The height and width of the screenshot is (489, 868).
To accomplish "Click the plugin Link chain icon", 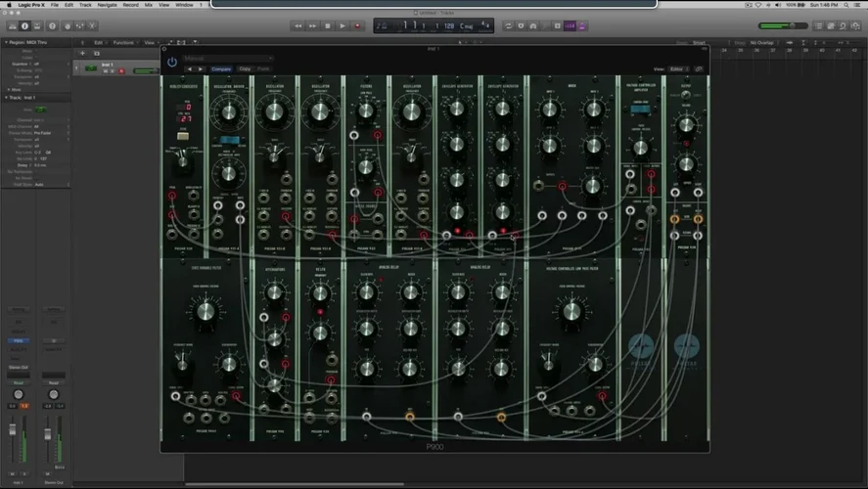I will [699, 69].
